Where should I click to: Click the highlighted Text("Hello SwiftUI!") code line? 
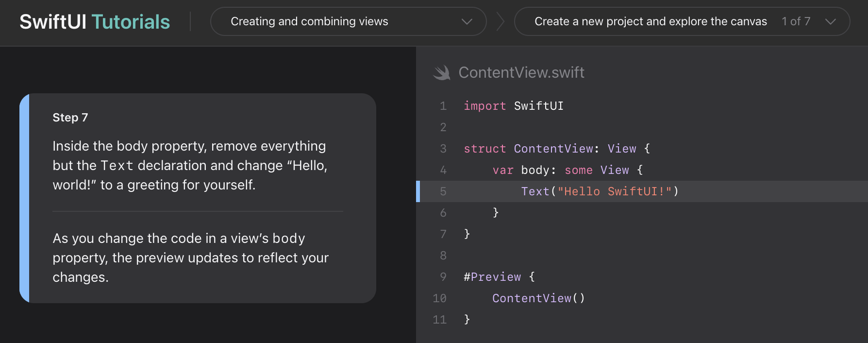600,191
